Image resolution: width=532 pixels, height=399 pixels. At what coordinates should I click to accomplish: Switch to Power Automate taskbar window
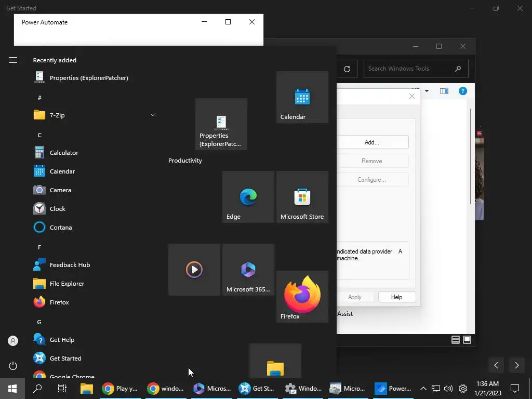point(394,389)
